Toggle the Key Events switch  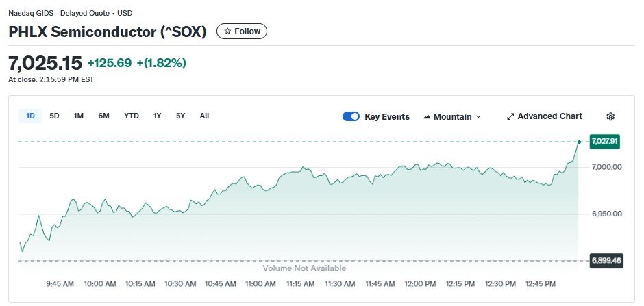point(351,116)
